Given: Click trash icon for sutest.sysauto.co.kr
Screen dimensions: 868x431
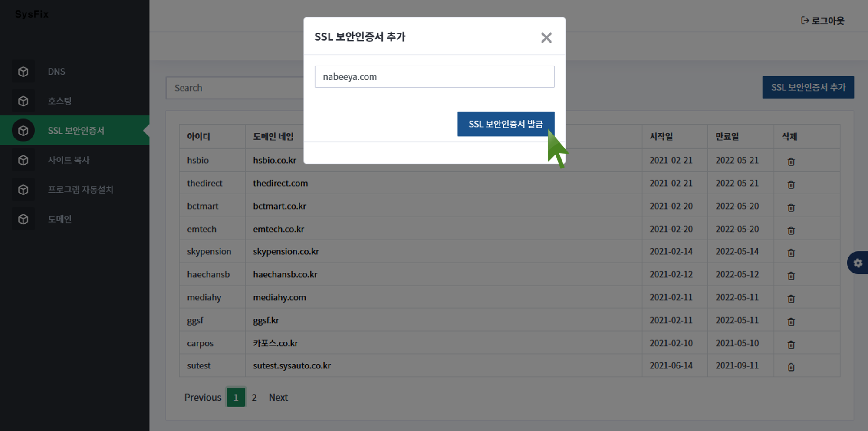Looking at the screenshot, I should coord(791,367).
